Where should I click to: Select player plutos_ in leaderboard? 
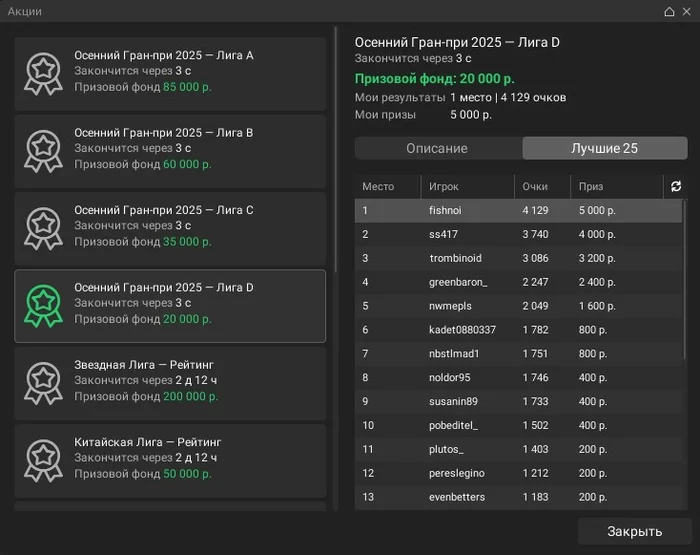pyautogui.click(x=518, y=449)
